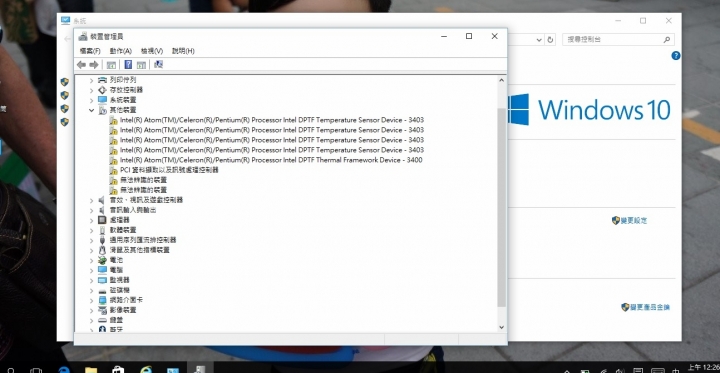Viewport: 720px width, 373px height.
Task: Click the battery icon beside 電池
Action: [x=102, y=260]
